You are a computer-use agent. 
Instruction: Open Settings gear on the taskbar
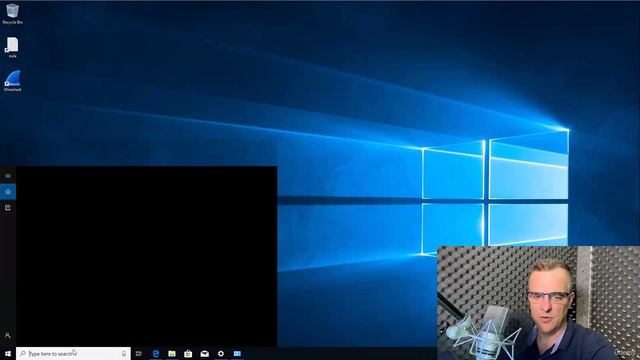pos(221,353)
